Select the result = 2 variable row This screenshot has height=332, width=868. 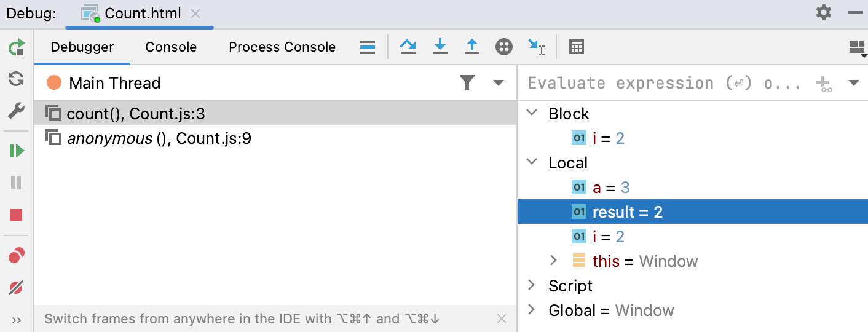[x=693, y=212]
